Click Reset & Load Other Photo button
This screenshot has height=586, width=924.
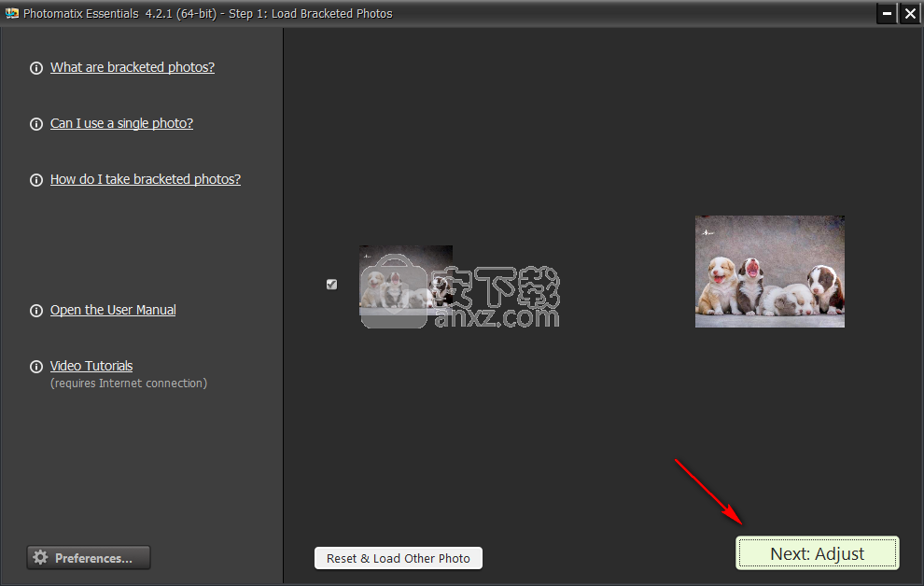coord(399,558)
